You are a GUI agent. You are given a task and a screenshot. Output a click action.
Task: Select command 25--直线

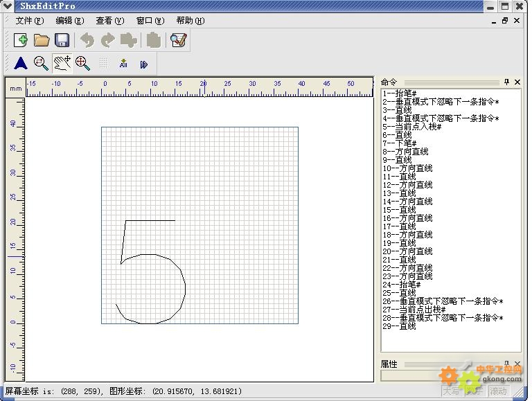pos(399,293)
